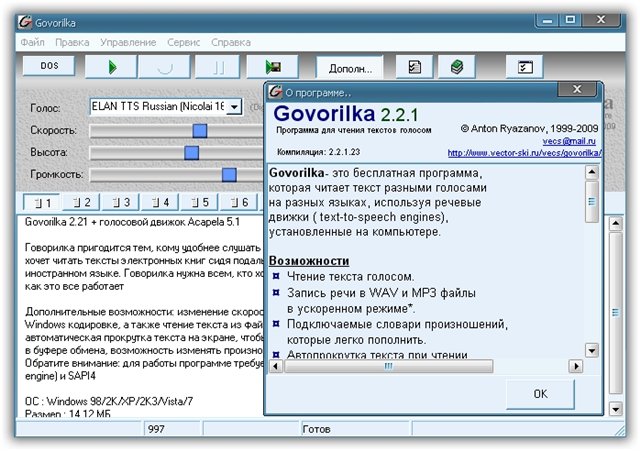Maximize the Govorilka main window

[x=570, y=20]
